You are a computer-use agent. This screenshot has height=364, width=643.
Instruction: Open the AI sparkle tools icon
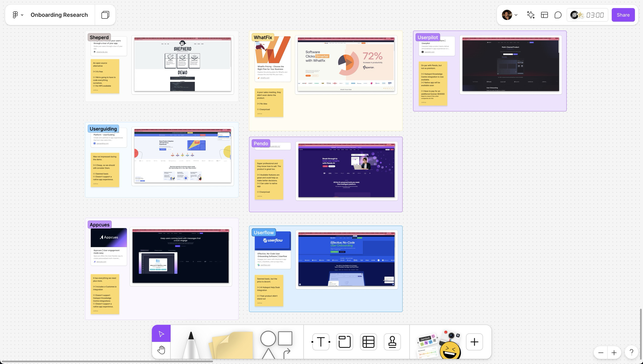531,15
